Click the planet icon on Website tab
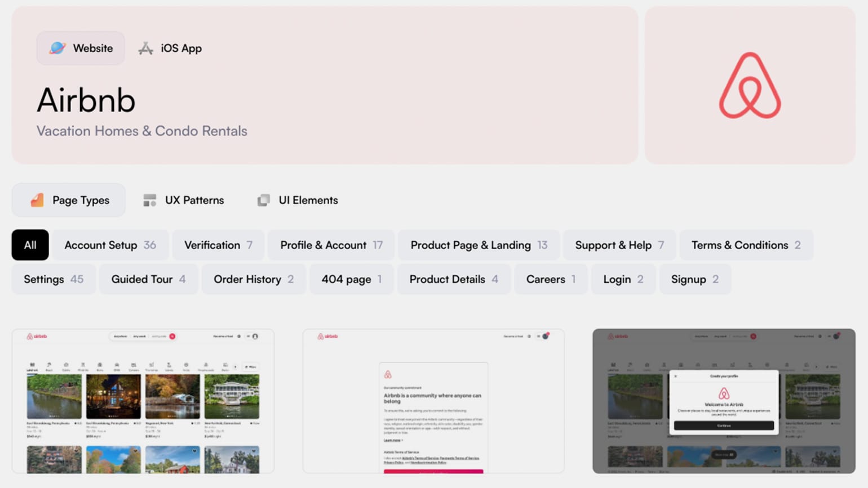This screenshot has height=488, width=868. (57, 48)
